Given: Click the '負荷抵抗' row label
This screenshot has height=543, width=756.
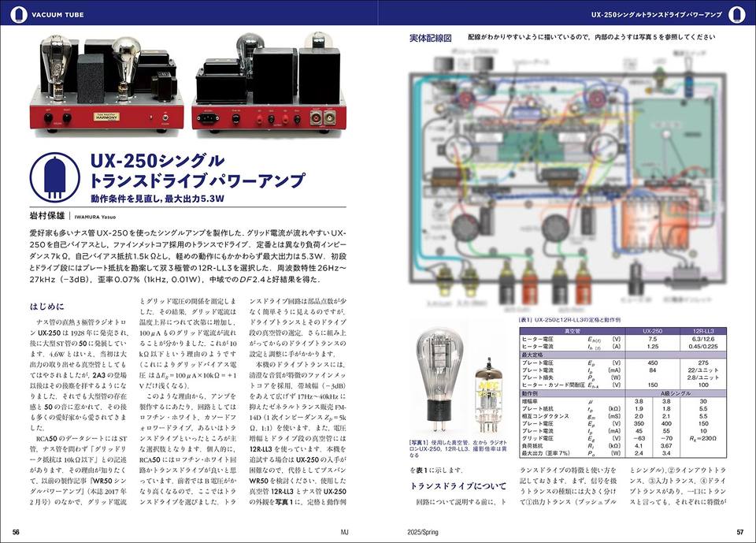Looking at the screenshot, I should (532, 446).
